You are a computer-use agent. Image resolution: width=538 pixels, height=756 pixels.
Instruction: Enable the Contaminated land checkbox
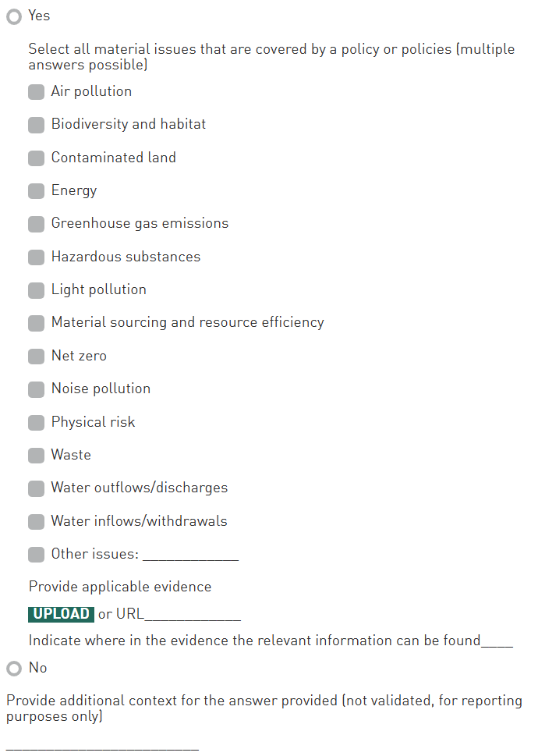click(37, 158)
